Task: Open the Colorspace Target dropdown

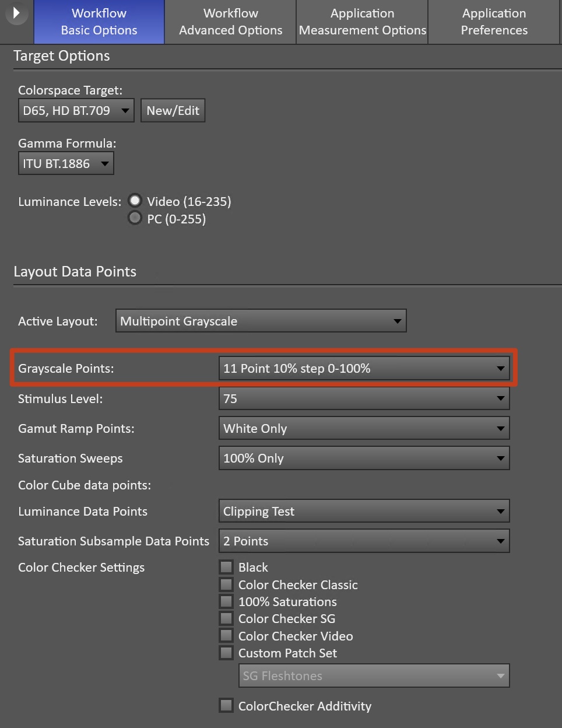Action: point(76,111)
